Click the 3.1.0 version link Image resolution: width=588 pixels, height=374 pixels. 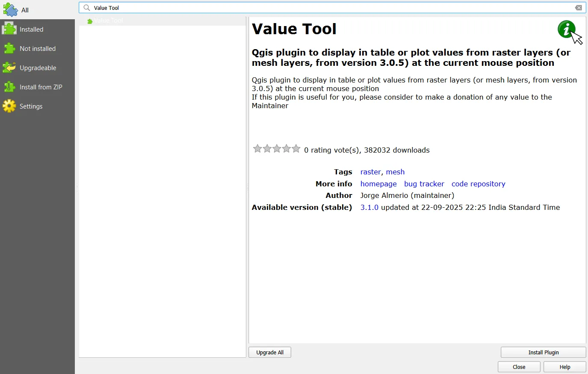pyautogui.click(x=369, y=207)
